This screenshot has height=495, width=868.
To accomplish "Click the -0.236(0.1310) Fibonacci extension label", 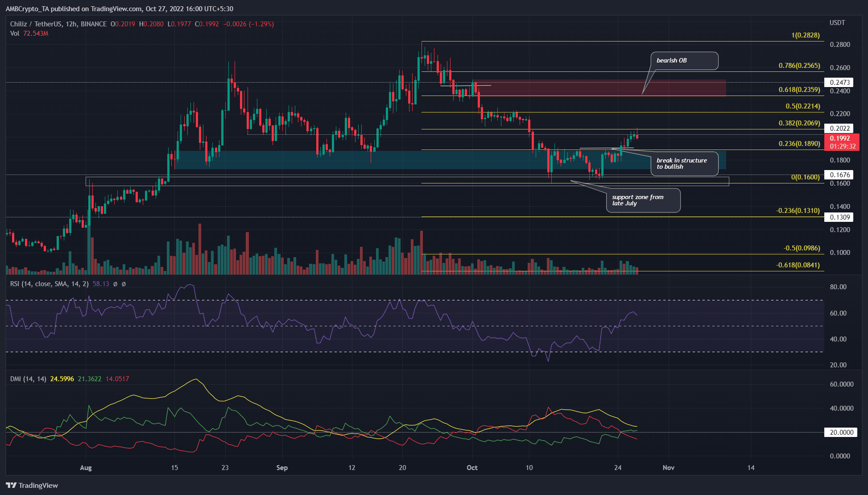I will coord(798,211).
